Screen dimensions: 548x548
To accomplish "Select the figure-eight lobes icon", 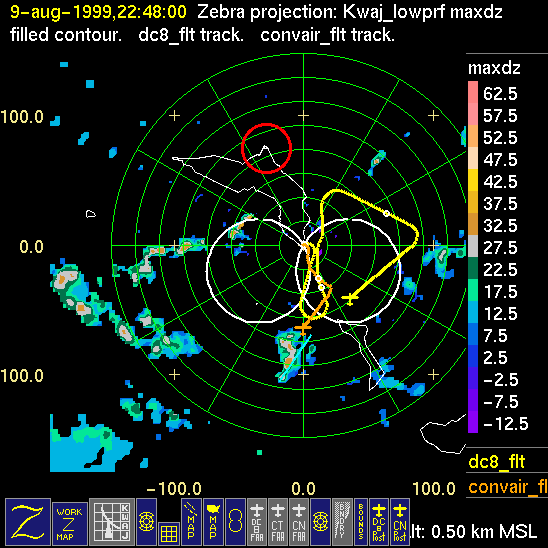I will (x=235, y=522).
